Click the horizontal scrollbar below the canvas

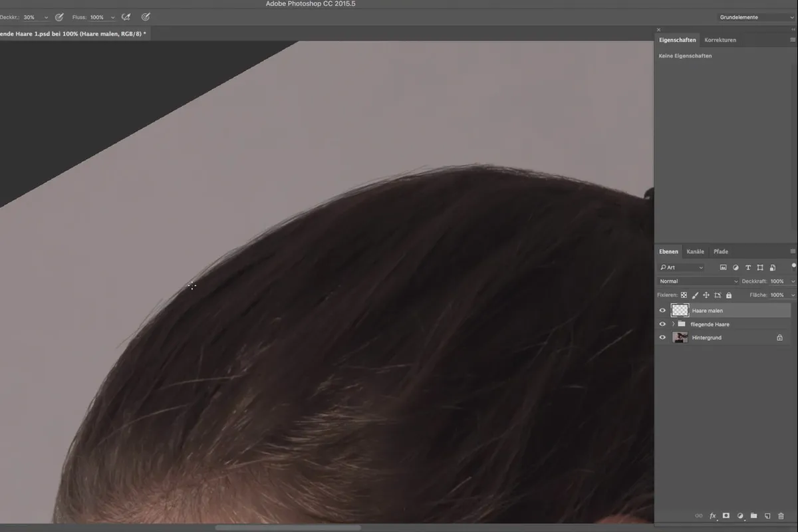click(x=287, y=528)
